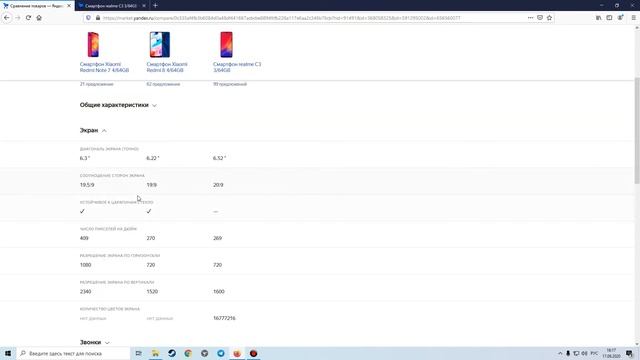640x360 pixels.
Task: Open File Explorer from taskbar
Action: [x=156, y=353]
